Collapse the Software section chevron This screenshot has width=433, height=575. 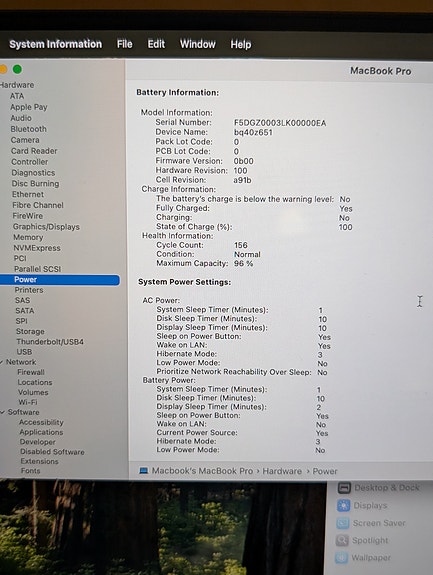(3, 412)
